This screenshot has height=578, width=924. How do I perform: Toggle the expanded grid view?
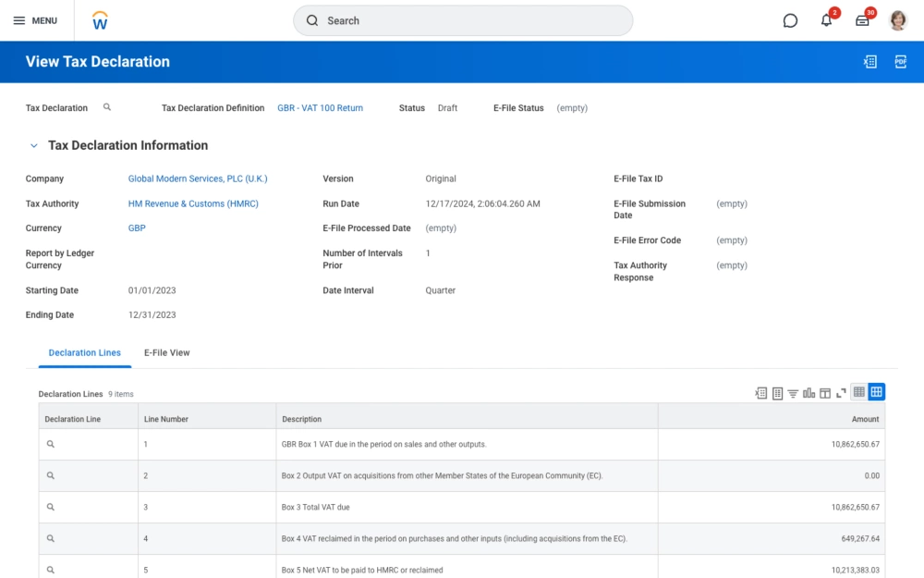point(876,391)
